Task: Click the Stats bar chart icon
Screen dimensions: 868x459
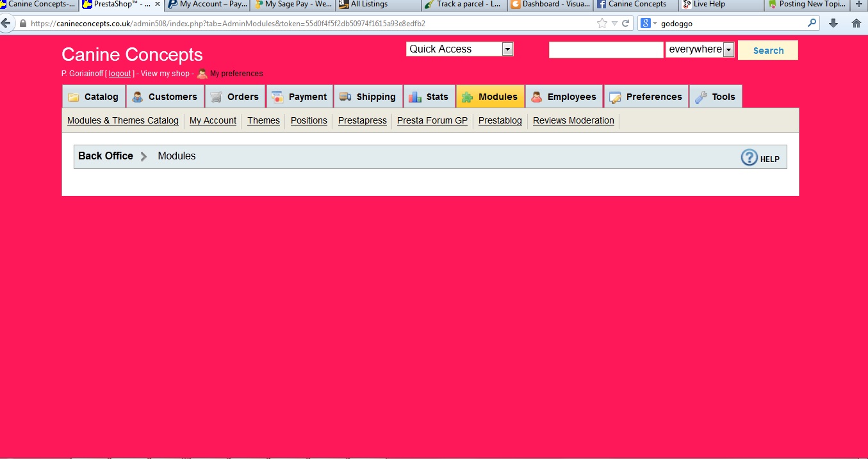Action: tap(415, 97)
